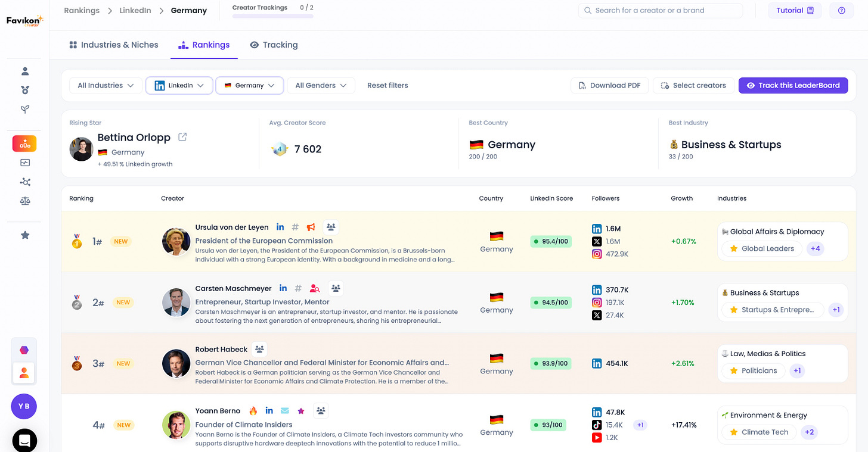This screenshot has width=868, height=452.
Task: Select the Rankings tab
Action: tap(204, 45)
